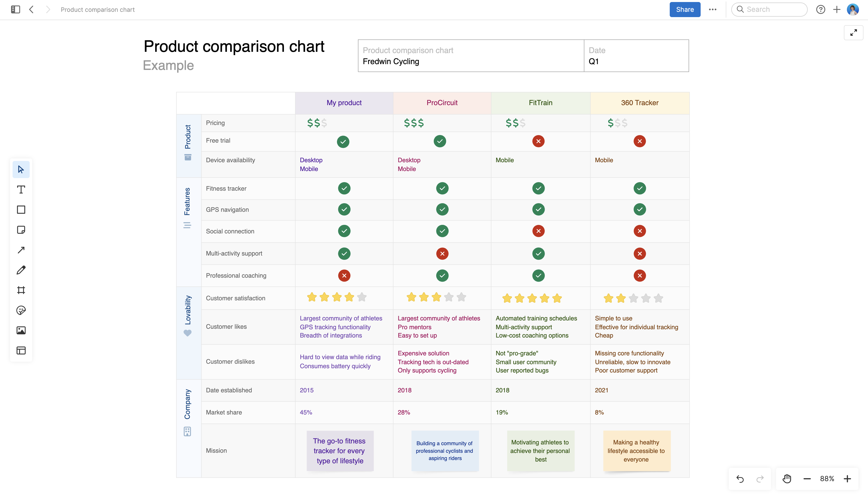Screen dimensions: 868x500
Task: Open the sticker emoji tool
Action: pos(21,310)
